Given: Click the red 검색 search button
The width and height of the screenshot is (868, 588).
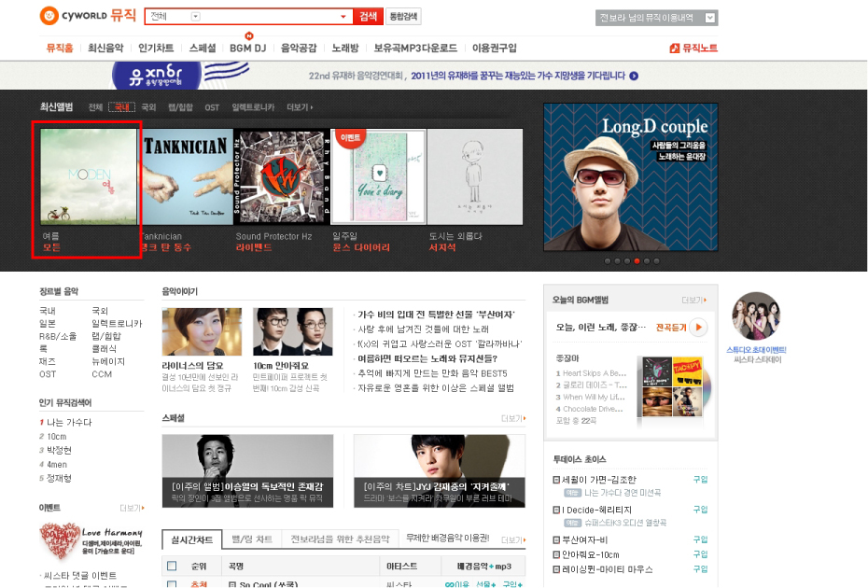Looking at the screenshot, I should (x=368, y=17).
